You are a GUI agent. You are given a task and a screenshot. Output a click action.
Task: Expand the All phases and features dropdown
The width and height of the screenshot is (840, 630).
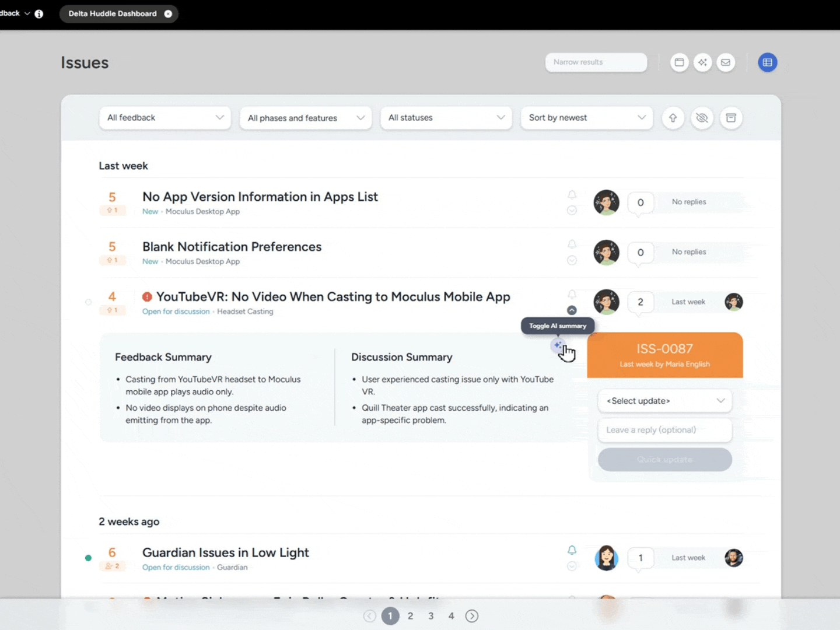[x=305, y=118]
